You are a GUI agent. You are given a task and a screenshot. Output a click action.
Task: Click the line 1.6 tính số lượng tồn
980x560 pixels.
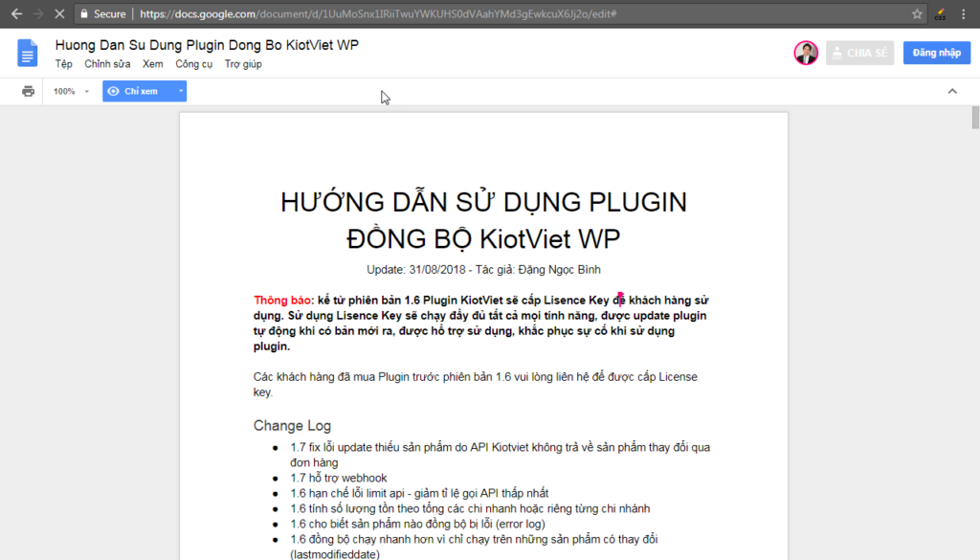point(470,508)
